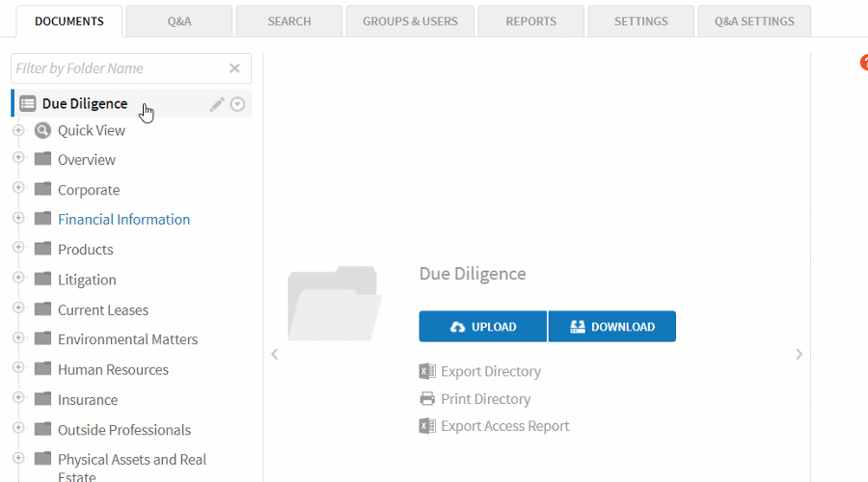Click the Quick View magnifier icon
Viewport: 868px width, 482px height.
(x=42, y=130)
